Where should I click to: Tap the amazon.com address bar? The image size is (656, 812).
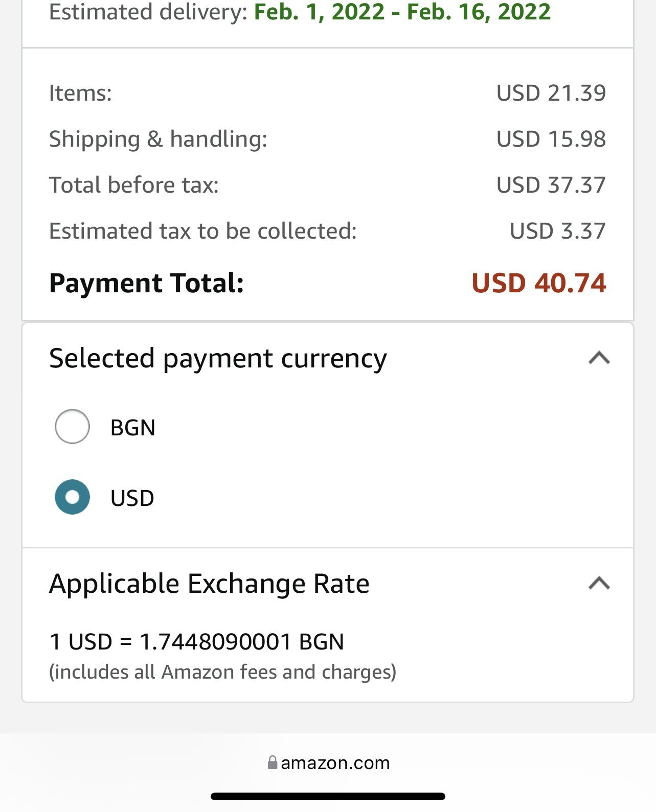click(x=335, y=763)
